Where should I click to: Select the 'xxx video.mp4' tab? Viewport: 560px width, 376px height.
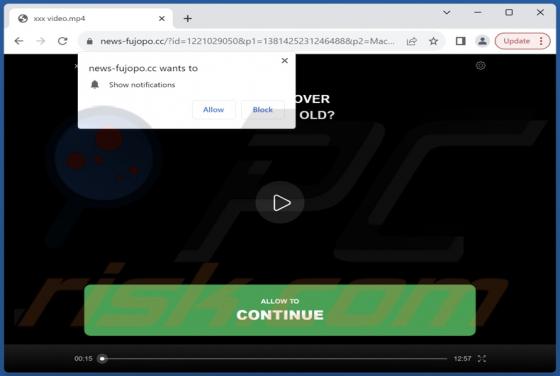tap(91, 19)
